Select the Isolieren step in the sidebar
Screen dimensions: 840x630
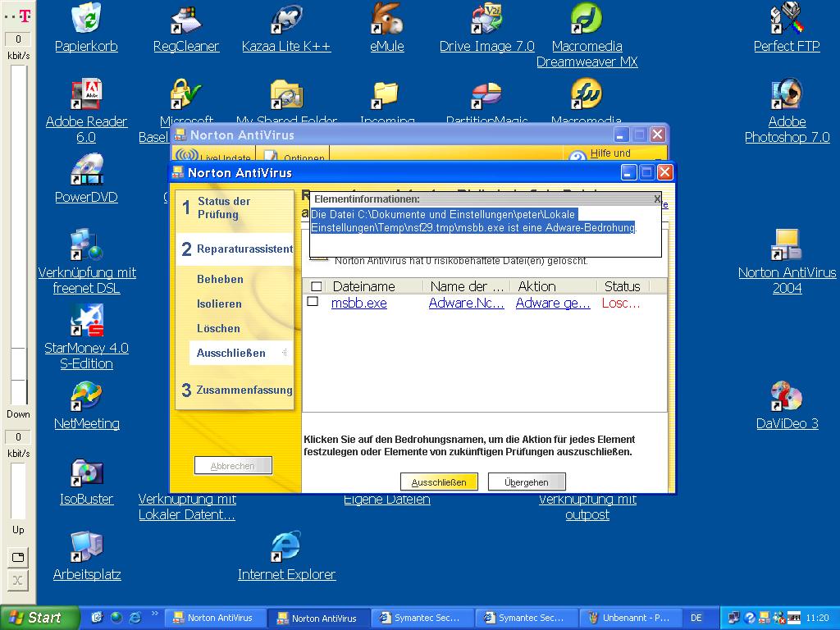[219, 304]
